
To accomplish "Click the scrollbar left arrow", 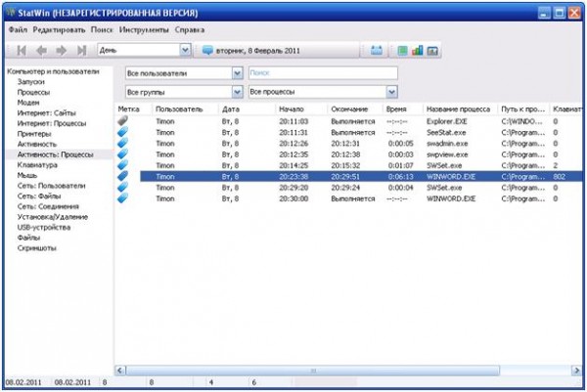I will coord(119,370).
